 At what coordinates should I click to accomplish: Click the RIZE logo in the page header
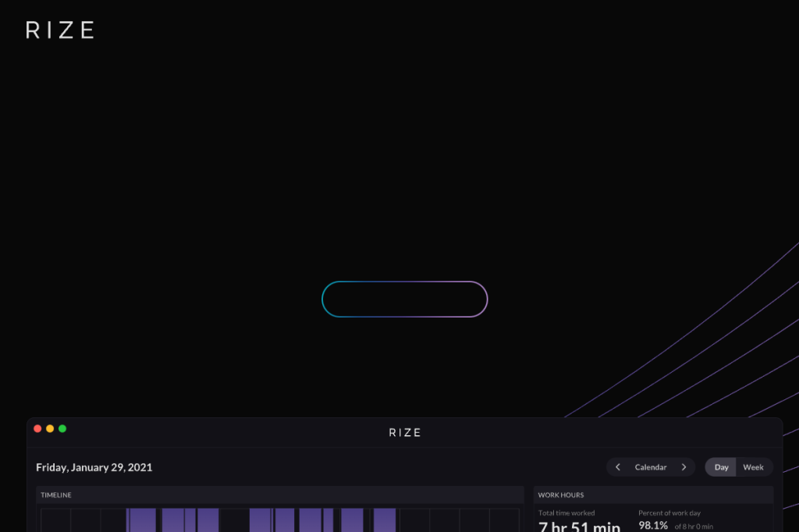point(60,30)
